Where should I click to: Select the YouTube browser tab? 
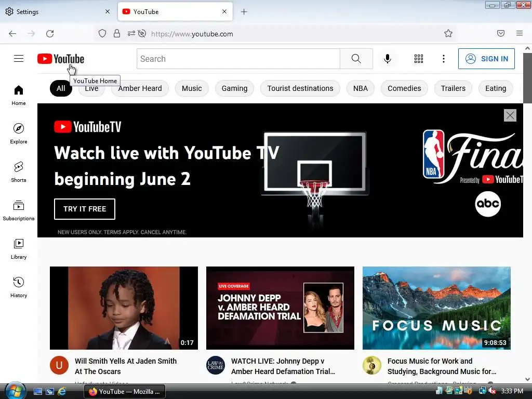[175, 11]
